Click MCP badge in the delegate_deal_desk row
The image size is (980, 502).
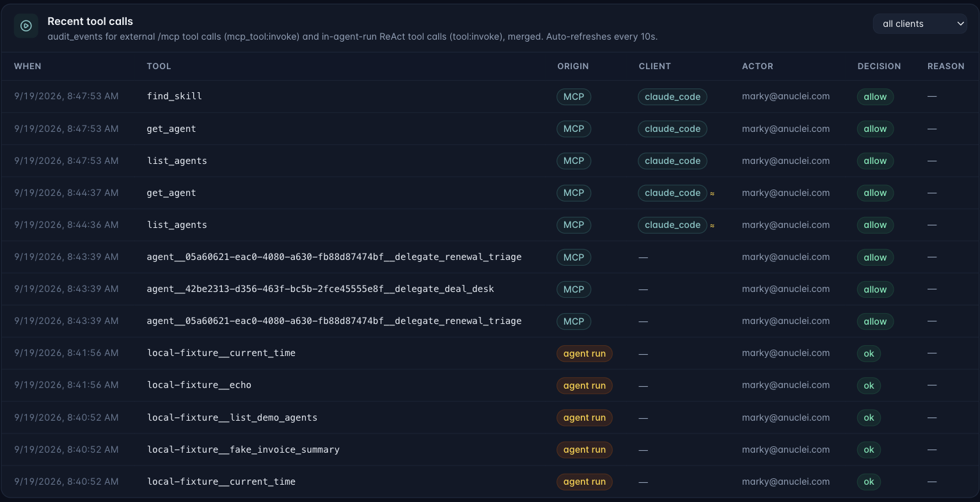(574, 289)
